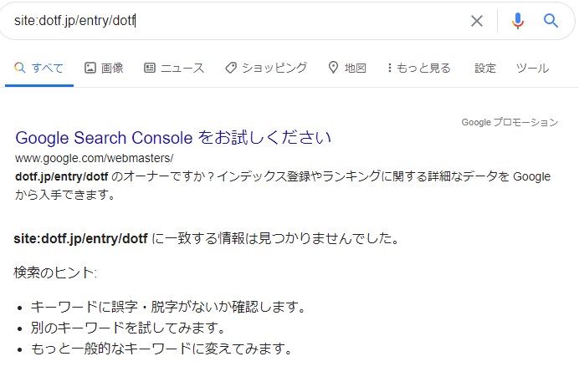Click the 'から入手できます。' snippet line
579x392 pixels.
pos(65,195)
